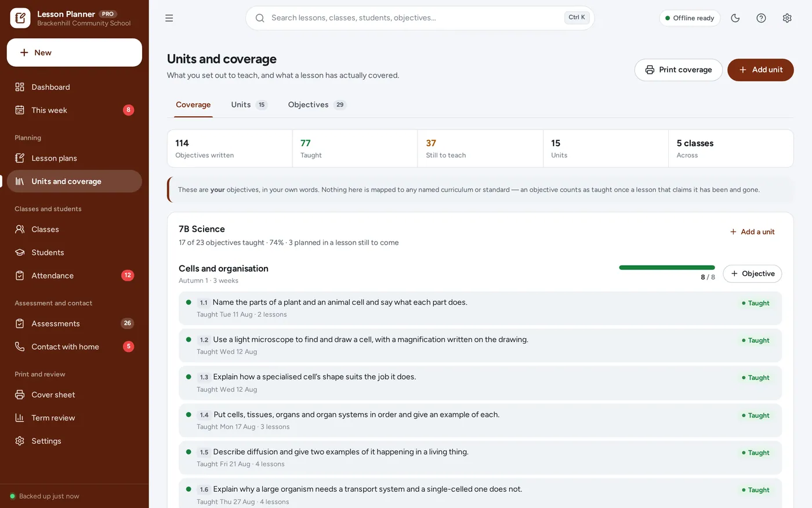This screenshot has height=508, width=812.
Task: Open Settings in the sidebar
Action: tap(74, 441)
